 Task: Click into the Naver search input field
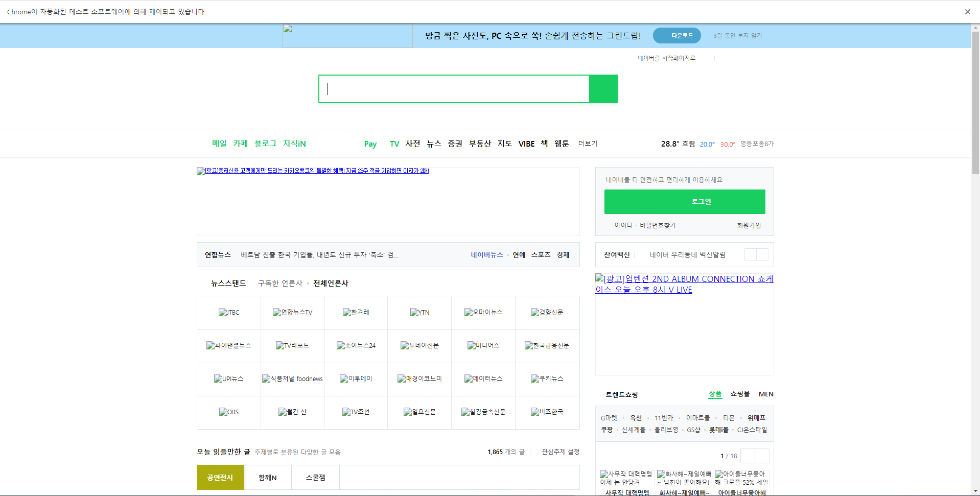point(454,89)
